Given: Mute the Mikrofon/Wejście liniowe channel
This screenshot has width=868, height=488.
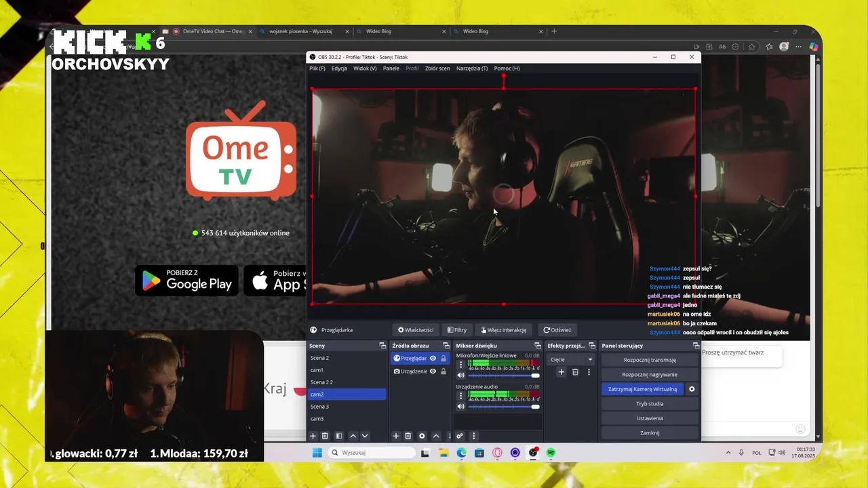Looking at the screenshot, I should 461,375.
